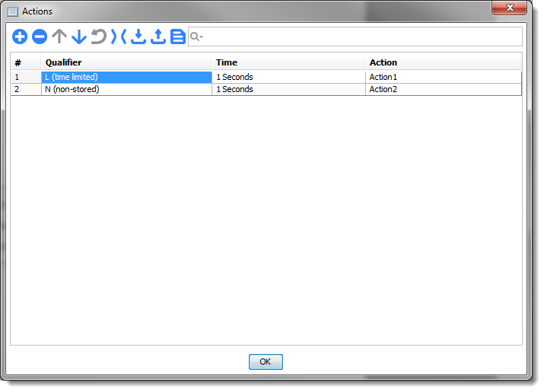Click the Action1 cell in row 1

tap(441, 77)
